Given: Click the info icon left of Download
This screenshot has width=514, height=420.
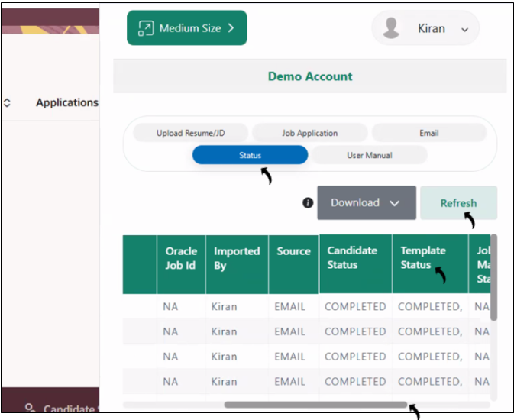Looking at the screenshot, I should point(308,202).
